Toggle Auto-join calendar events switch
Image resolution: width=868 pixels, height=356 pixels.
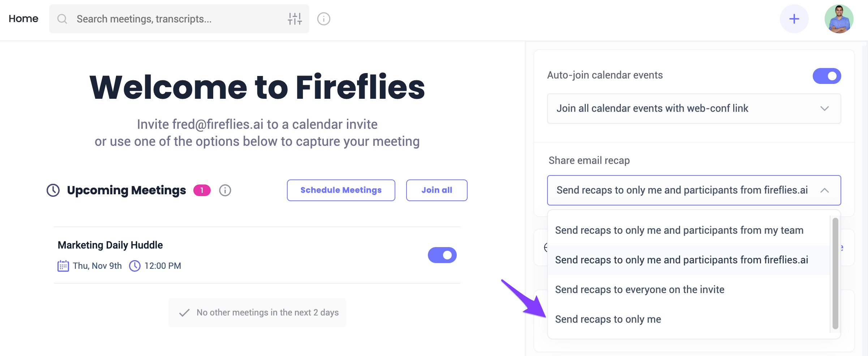pyautogui.click(x=826, y=76)
